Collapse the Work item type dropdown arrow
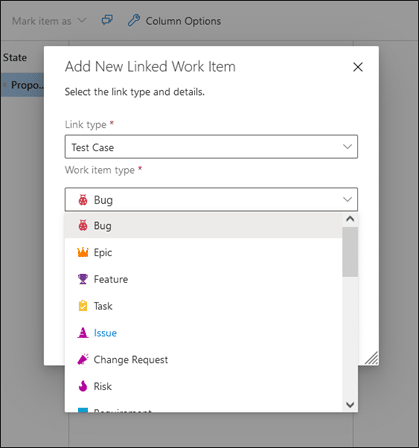The image size is (419, 448). (x=347, y=199)
